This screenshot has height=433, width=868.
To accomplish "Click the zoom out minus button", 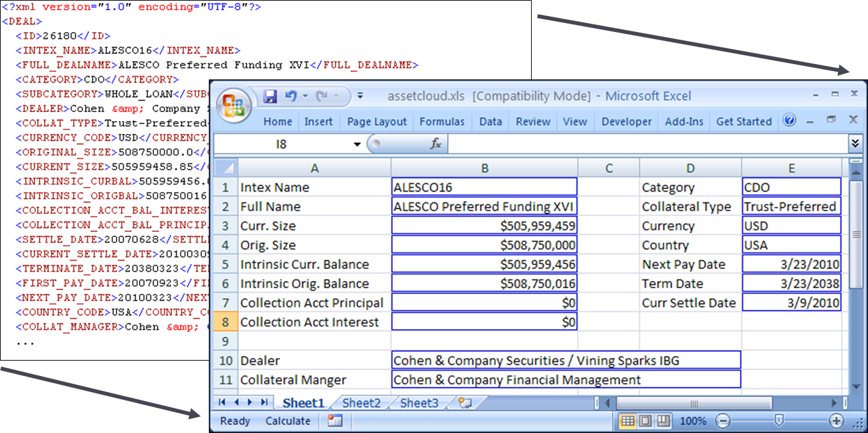I will click(723, 421).
